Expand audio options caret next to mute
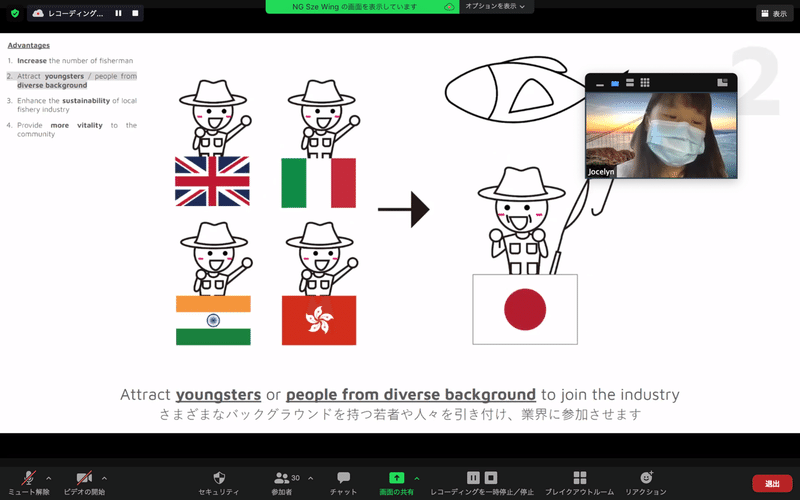This screenshot has height=500, width=800. click(48, 478)
